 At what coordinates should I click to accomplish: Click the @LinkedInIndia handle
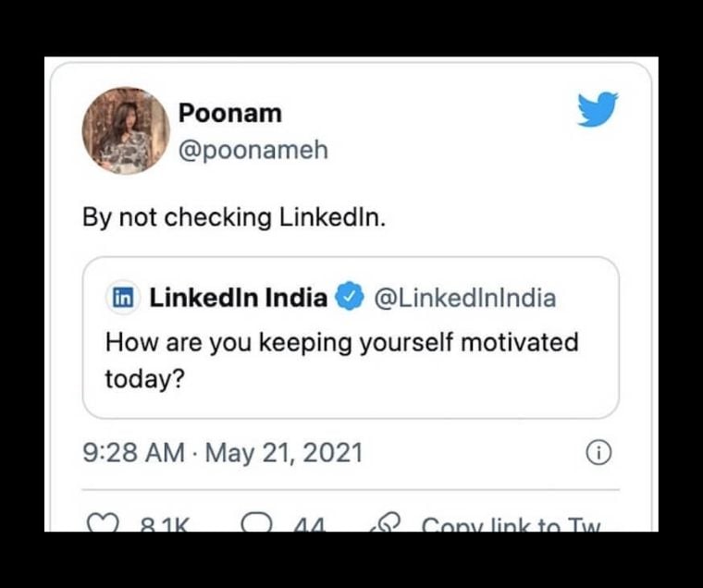(x=464, y=298)
